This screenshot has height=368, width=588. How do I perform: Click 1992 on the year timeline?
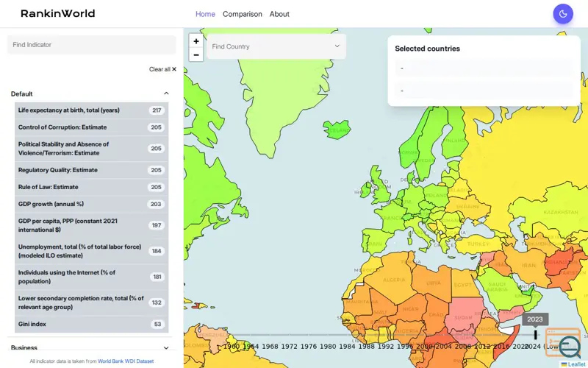pos(385,346)
